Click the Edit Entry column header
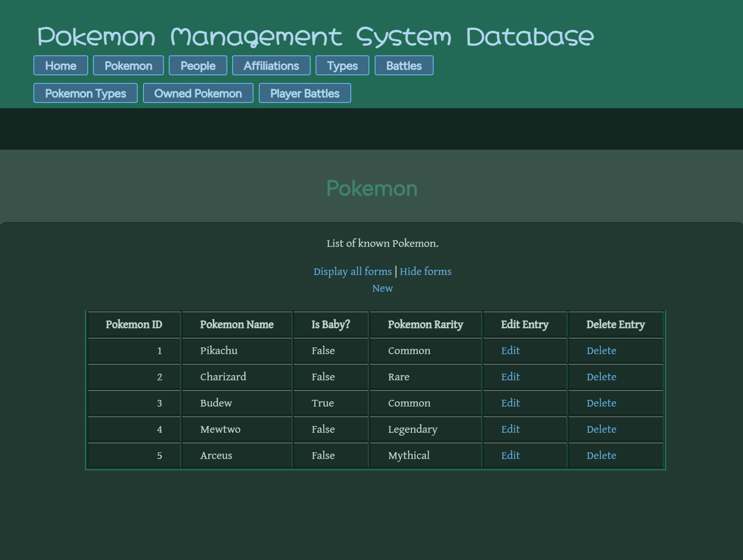Image resolution: width=743 pixels, height=560 pixels. pyautogui.click(x=525, y=325)
